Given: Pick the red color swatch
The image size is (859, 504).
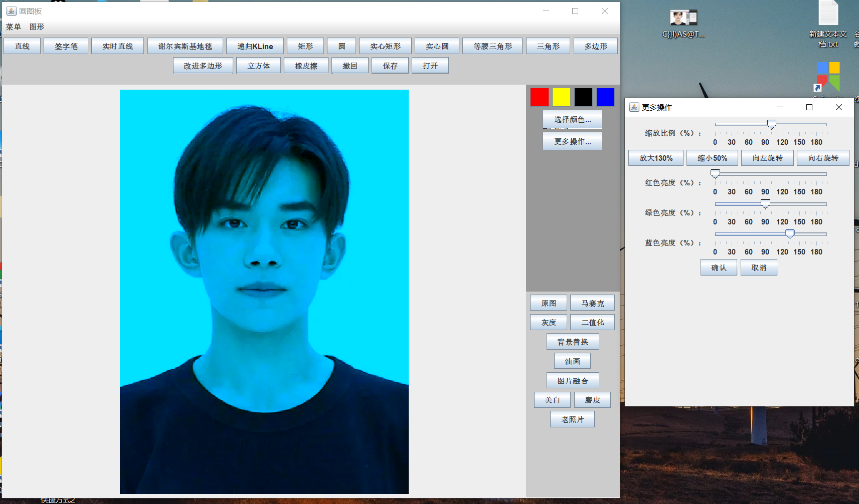Looking at the screenshot, I should pos(540,97).
